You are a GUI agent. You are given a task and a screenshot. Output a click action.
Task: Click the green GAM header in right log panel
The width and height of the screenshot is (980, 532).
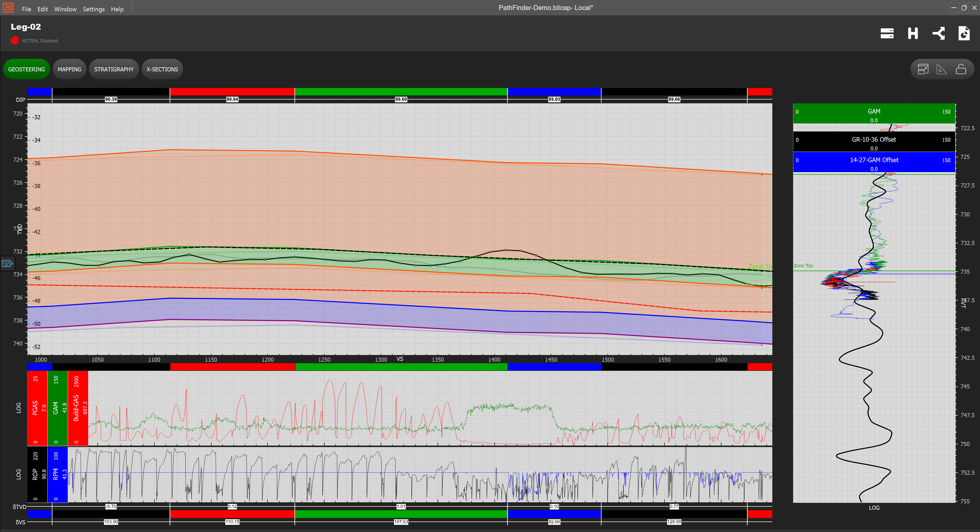pyautogui.click(x=874, y=113)
